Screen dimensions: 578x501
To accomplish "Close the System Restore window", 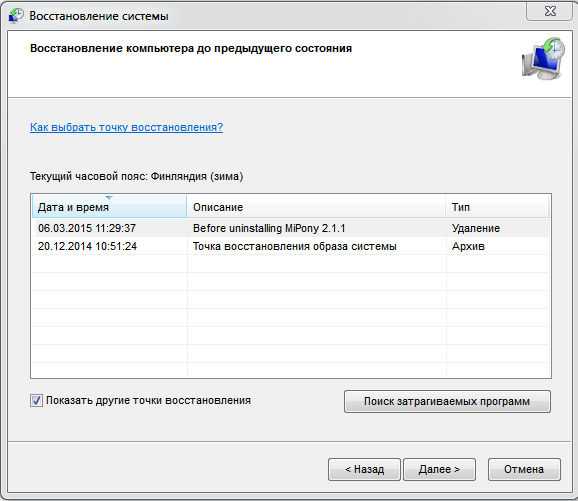I will point(550,11).
